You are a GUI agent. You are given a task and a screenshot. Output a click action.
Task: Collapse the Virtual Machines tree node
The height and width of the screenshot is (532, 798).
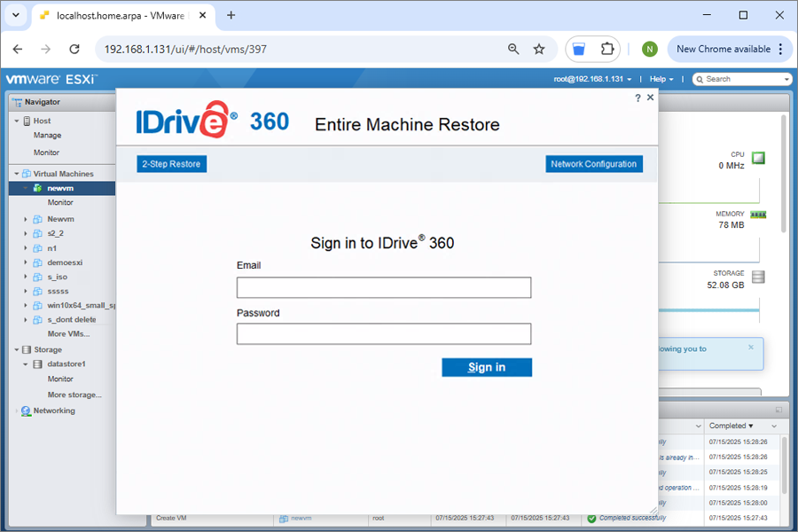[17, 174]
